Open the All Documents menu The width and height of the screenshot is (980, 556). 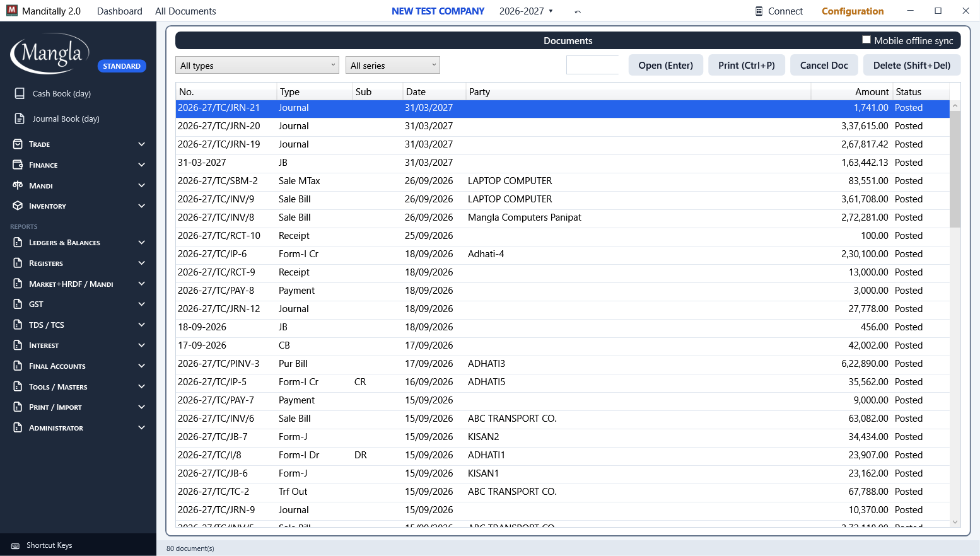click(x=185, y=11)
